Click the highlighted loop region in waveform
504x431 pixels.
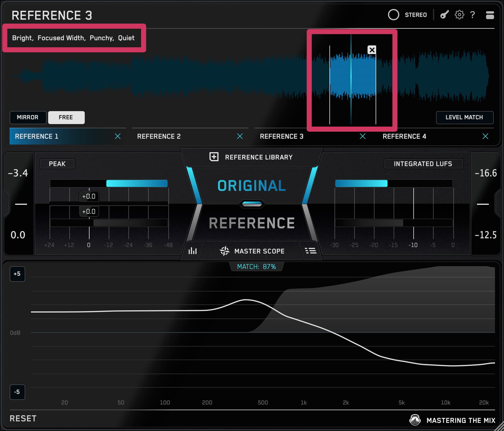(353, 77)
